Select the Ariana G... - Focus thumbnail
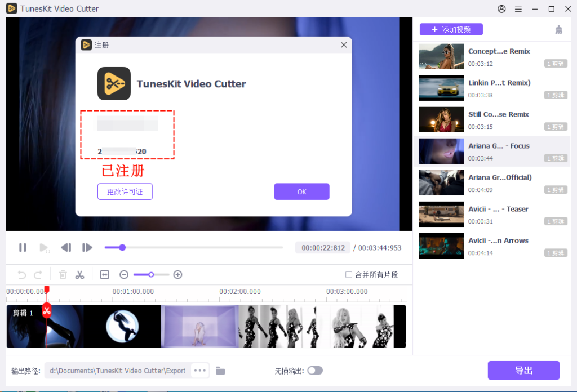The width and height of the screenshot is (577, 392). (x=442, y=151)
